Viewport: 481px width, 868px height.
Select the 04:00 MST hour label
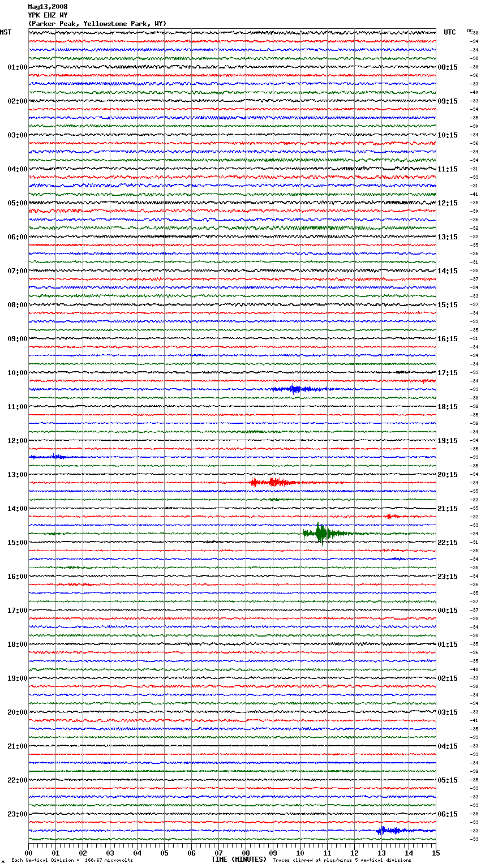[18, 169]
